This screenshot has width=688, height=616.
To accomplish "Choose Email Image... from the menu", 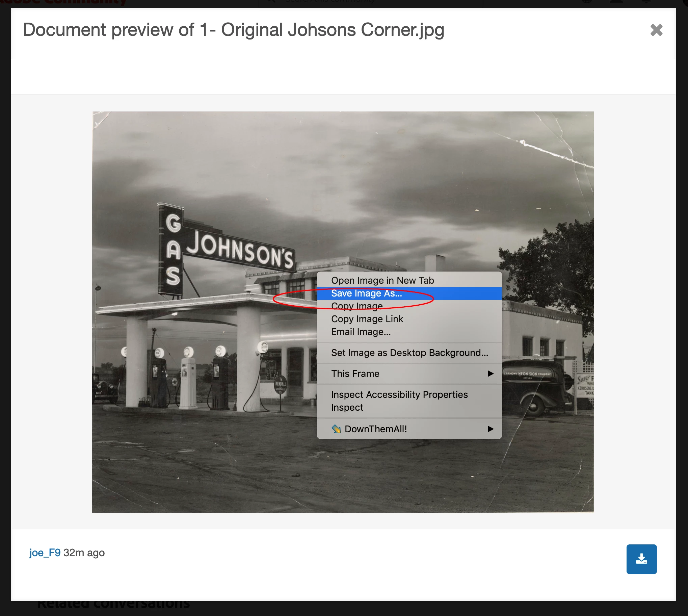I will click(361, 332).
